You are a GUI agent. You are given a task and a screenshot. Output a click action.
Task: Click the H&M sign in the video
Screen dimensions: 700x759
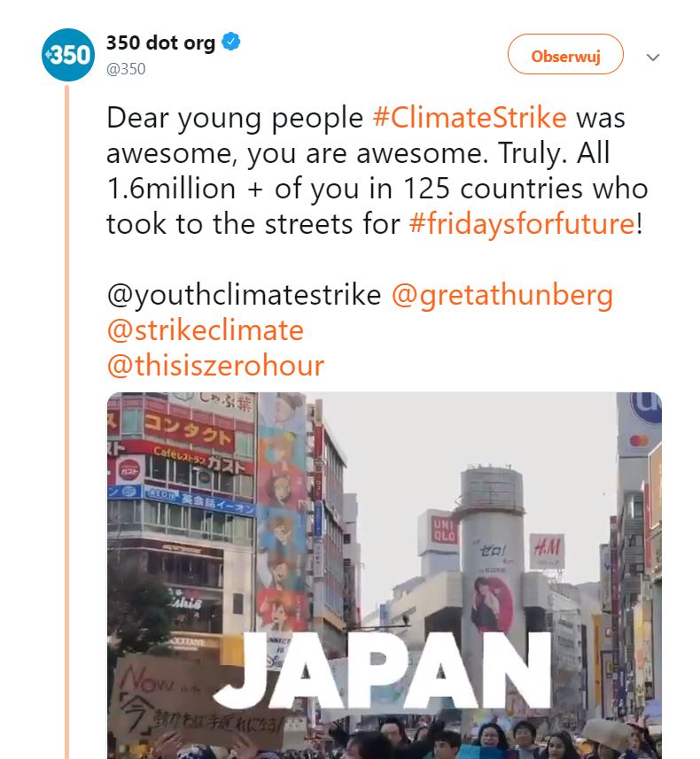(547, 552)
